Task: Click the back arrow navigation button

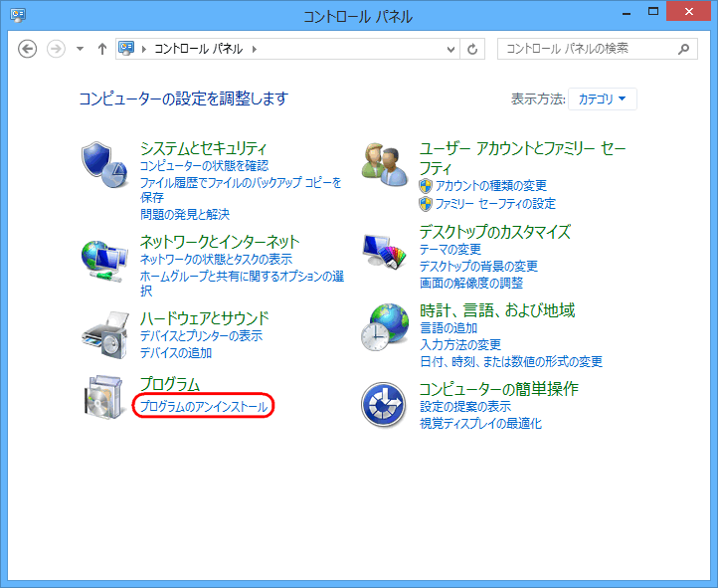Action: [27, 49]
